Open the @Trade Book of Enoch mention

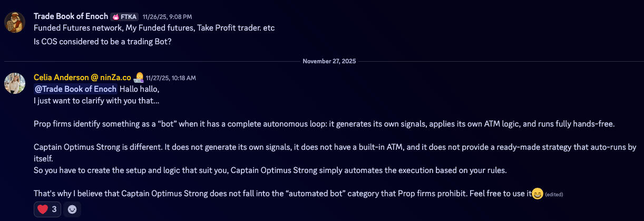point(75,89)
